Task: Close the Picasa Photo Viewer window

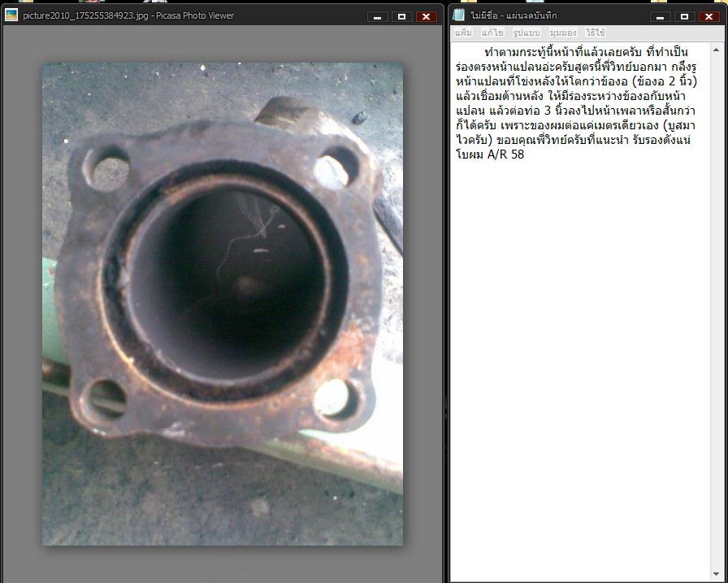Action: click(x=427, y=17)
